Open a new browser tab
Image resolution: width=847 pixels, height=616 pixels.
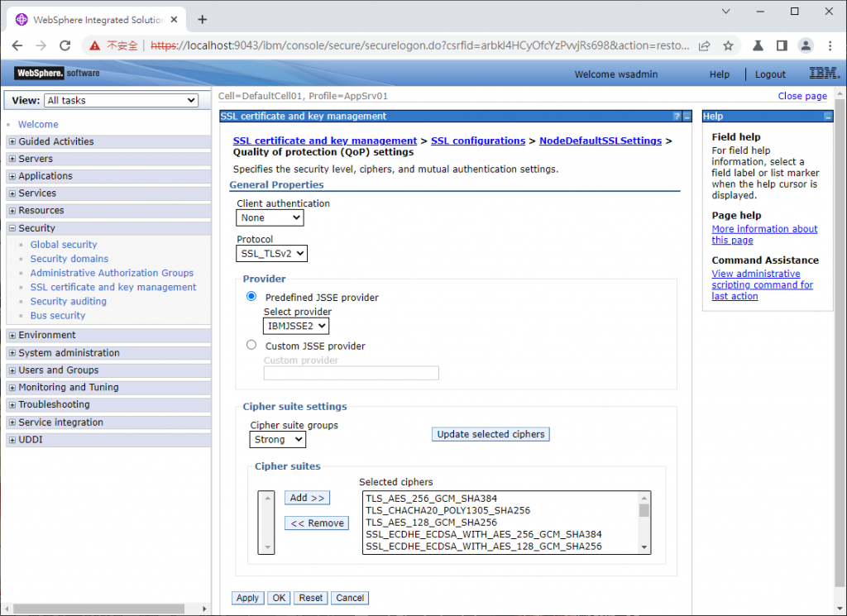tap(202, 20)
